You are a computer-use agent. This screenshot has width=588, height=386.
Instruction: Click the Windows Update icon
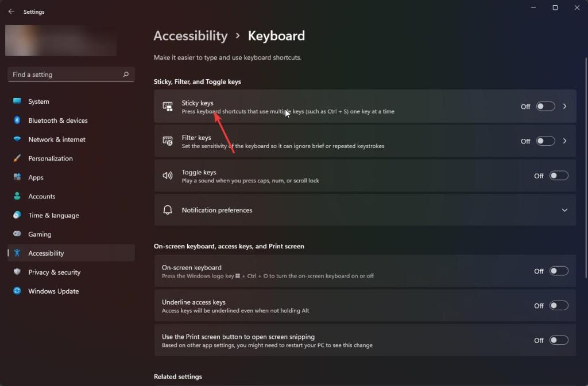(x=17, y=291)
